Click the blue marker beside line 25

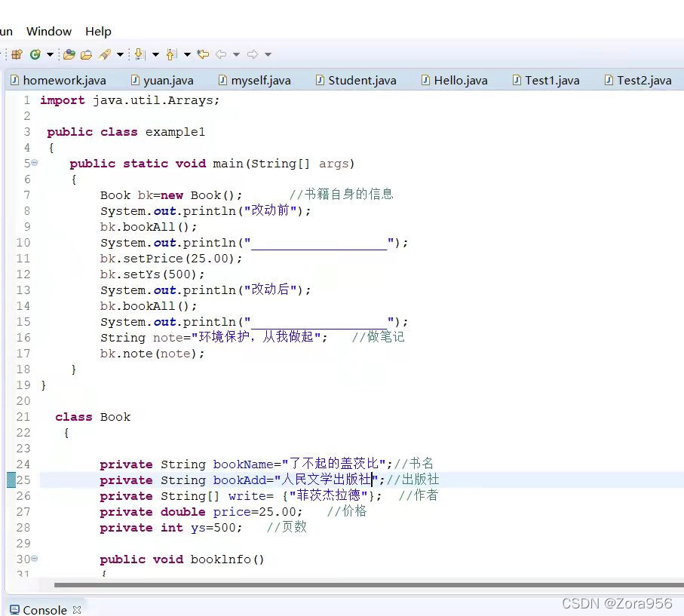[11, 480]
